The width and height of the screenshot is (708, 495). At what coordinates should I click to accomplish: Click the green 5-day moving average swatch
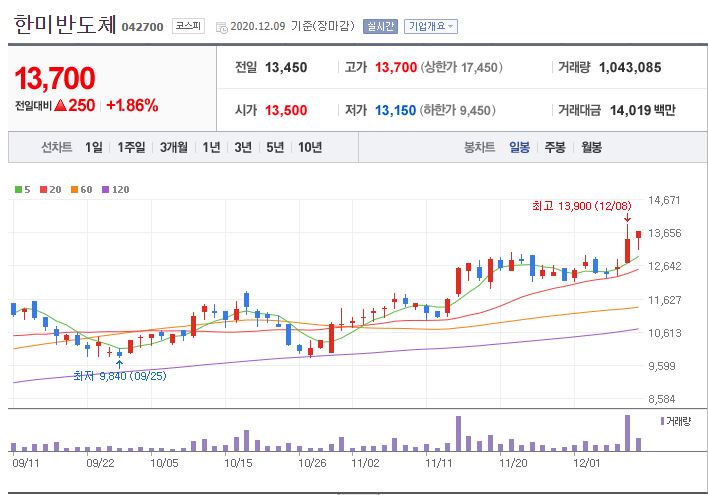click(x=18, y=190)
